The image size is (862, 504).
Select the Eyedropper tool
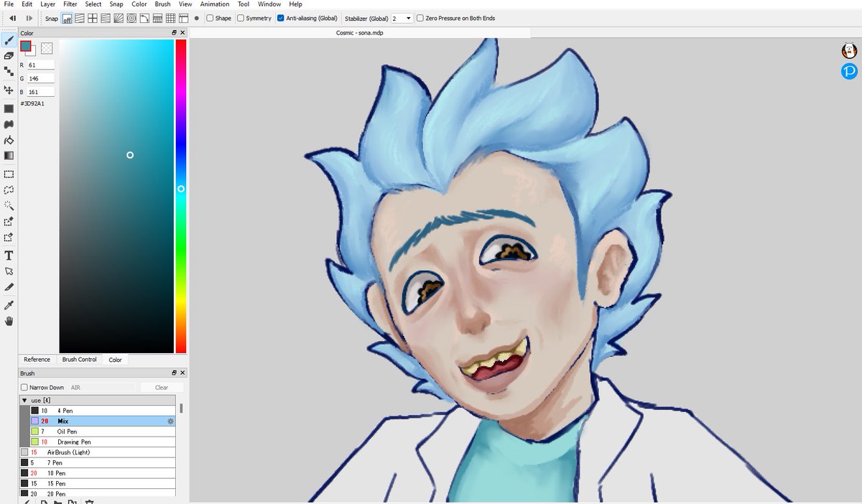[9, 305]
